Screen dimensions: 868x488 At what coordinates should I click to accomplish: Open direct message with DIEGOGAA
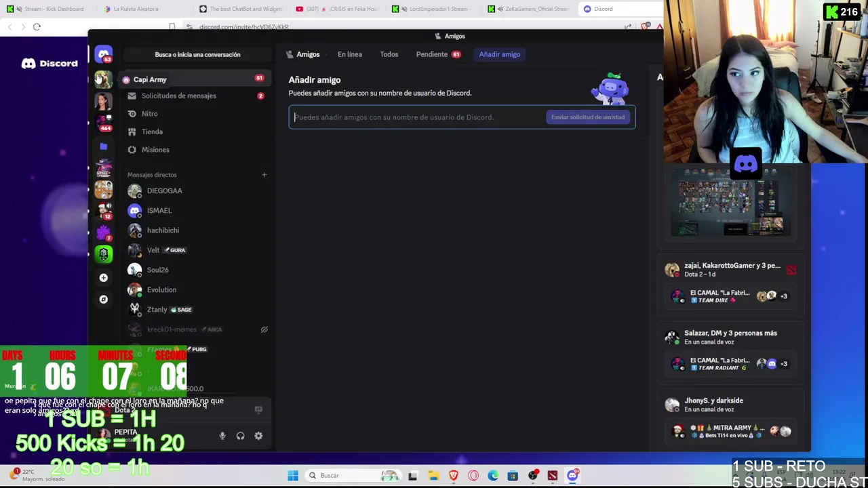(x=196, y=190)
